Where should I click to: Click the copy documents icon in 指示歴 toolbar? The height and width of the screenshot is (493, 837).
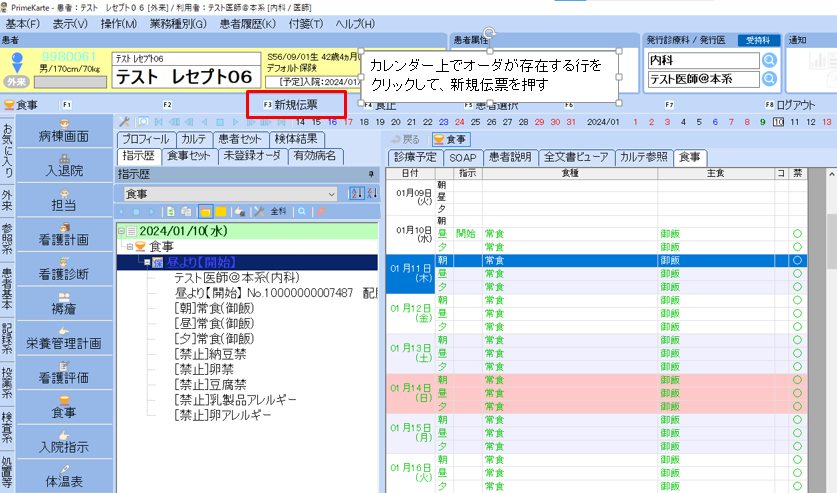(186, 211)
